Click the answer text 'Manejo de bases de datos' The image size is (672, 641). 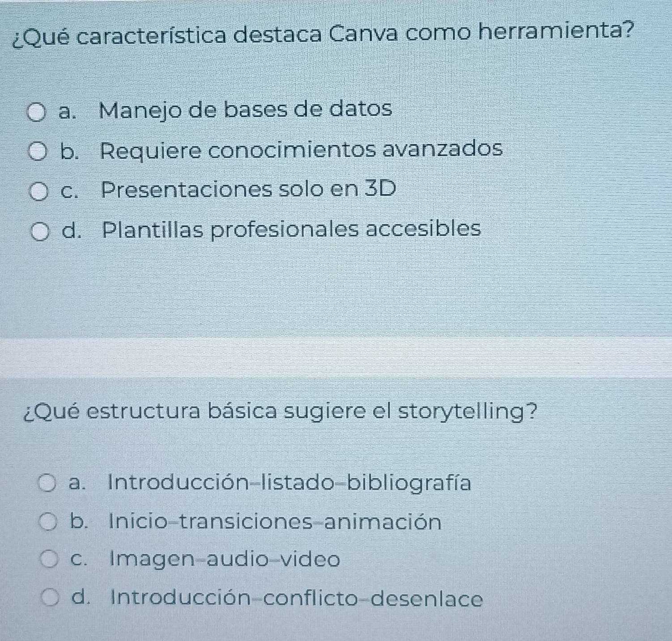[x=245, y=110]
